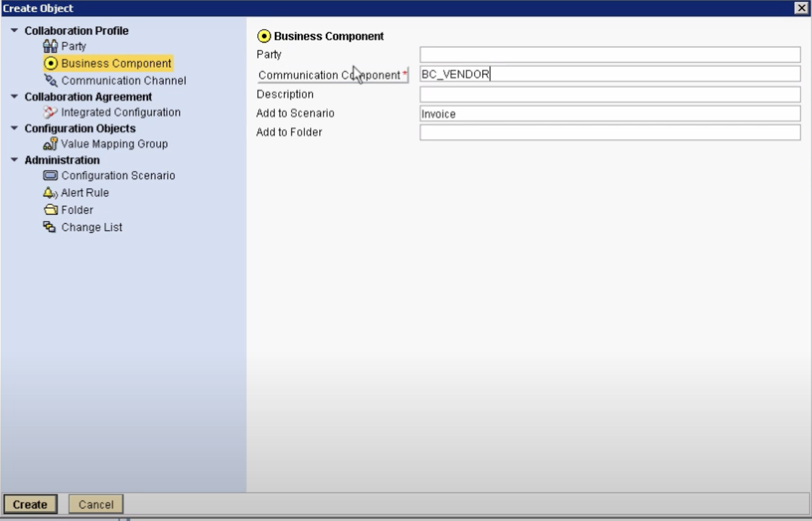This screenshot has width=812, height=521.
Task: Click the Folder icon in Administration
Action: tap(50, 210)
